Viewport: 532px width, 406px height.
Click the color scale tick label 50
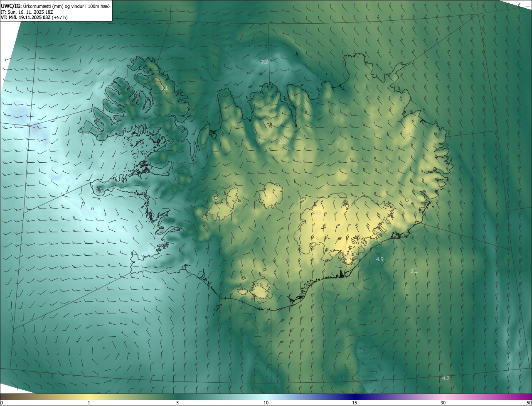click(529, 403)
